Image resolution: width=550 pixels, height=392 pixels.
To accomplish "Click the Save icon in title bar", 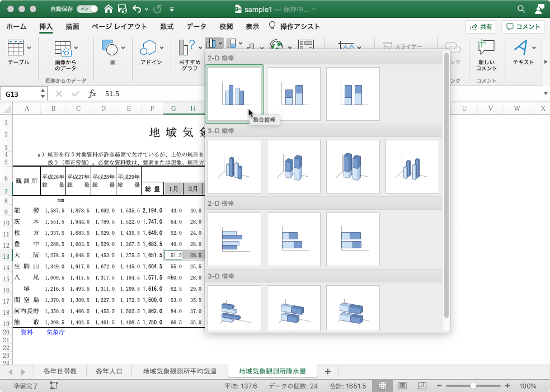I will (x=123, y=9).
